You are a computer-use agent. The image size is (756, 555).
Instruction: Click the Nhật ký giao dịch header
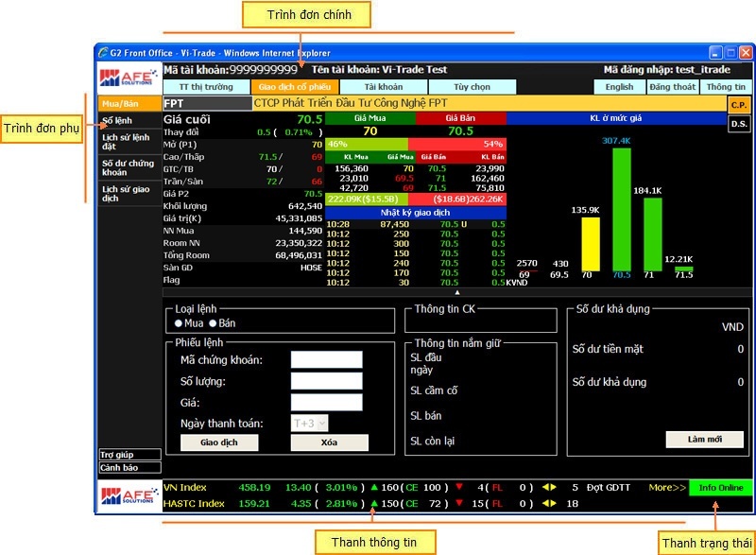pyautogui.click(x=416, y=213)
